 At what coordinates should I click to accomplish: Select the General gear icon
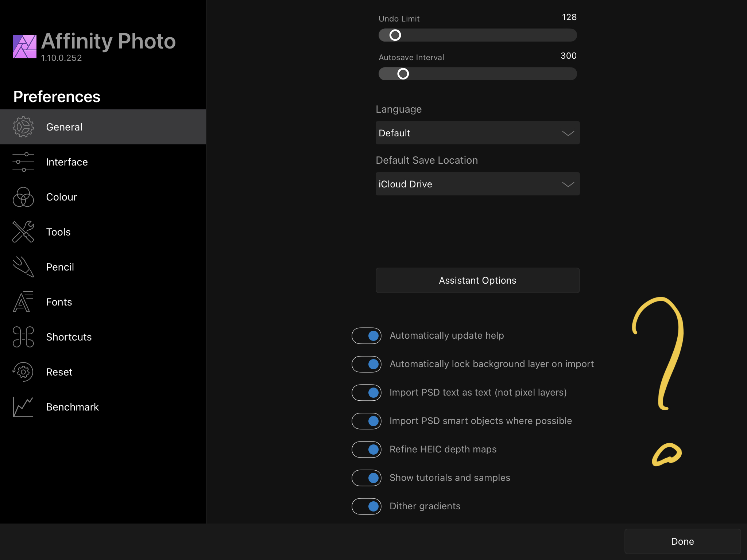coord(23,127)
